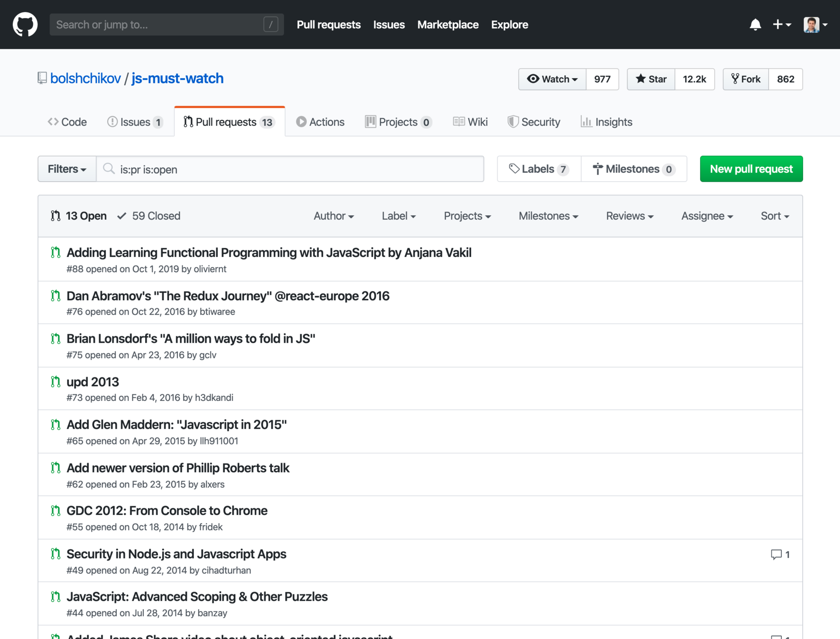
Task: Open Brian Lonsdorf fold in JS PR
Action: click(x=191, y=339)
